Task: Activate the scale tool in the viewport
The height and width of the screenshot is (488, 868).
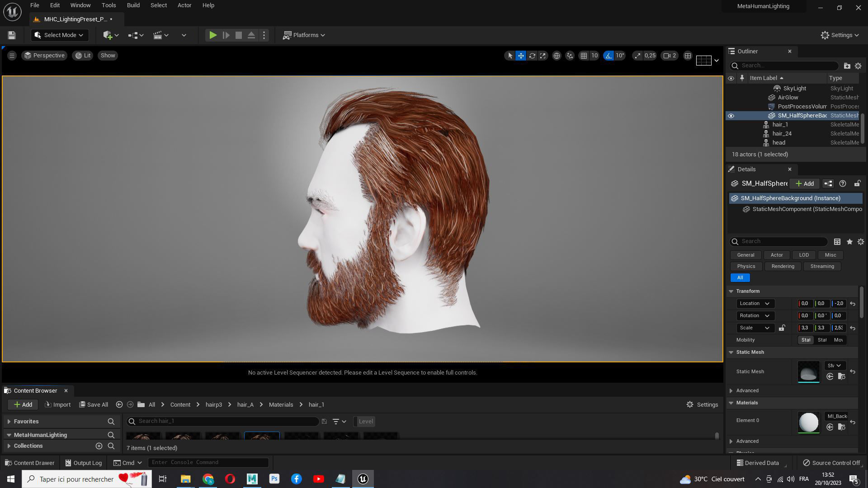Action: 543,56
